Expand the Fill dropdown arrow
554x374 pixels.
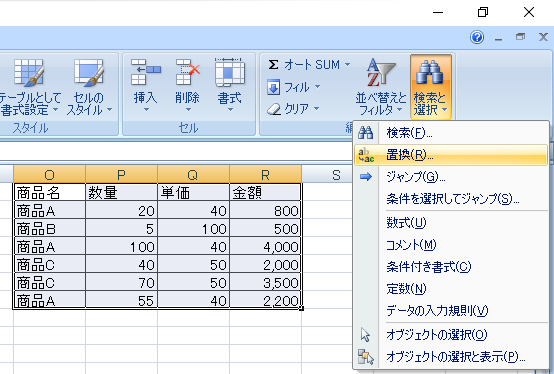[x=317, y=87]
